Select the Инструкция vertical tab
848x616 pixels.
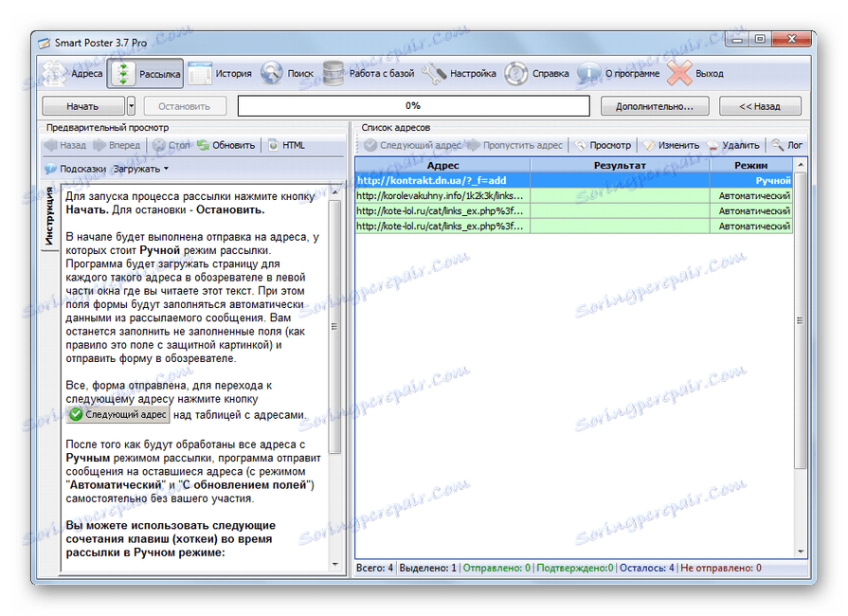pyautogui.click(x=49, y=216)
